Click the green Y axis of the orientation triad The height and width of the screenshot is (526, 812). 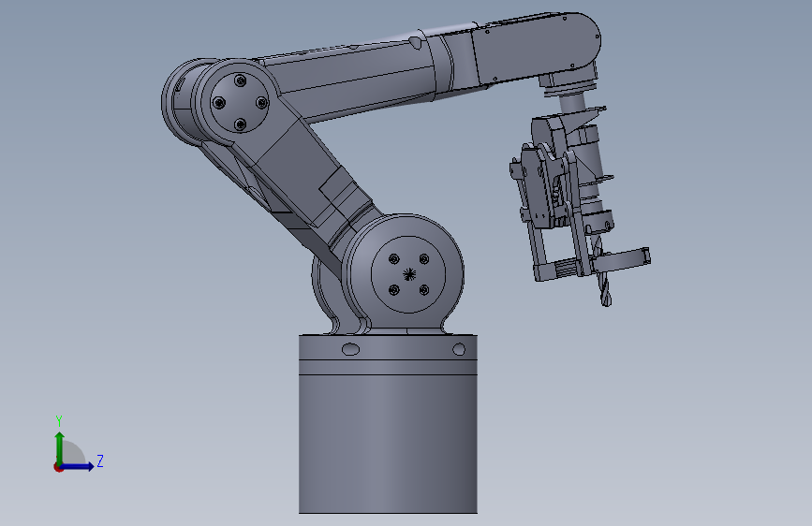59,447
